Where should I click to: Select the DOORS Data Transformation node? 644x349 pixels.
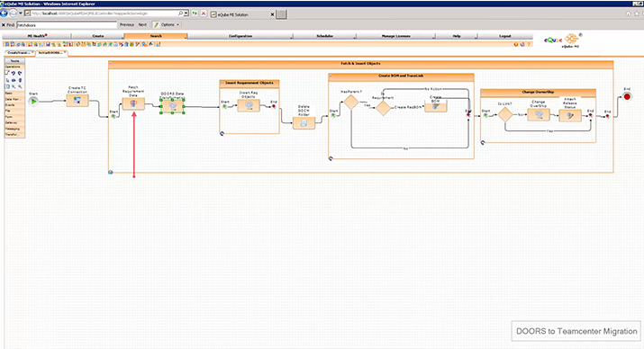coord(173,106)
